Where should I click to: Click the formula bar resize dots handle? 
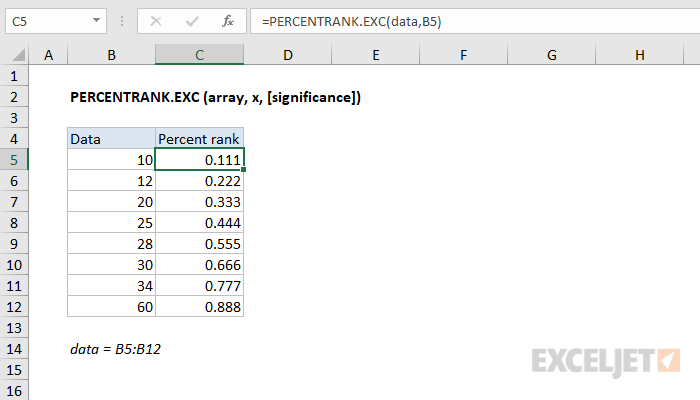(x=122, y=21)
